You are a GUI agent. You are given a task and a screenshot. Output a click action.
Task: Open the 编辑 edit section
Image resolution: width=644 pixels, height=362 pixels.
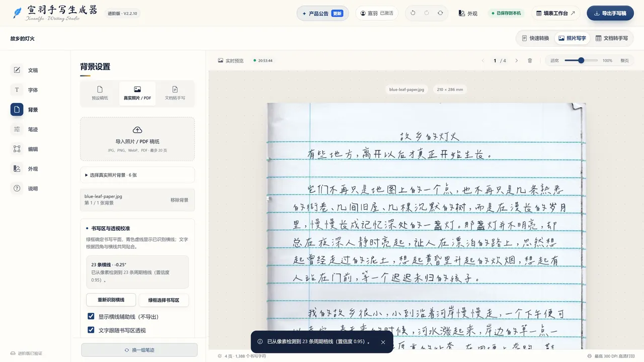(25, 149)
